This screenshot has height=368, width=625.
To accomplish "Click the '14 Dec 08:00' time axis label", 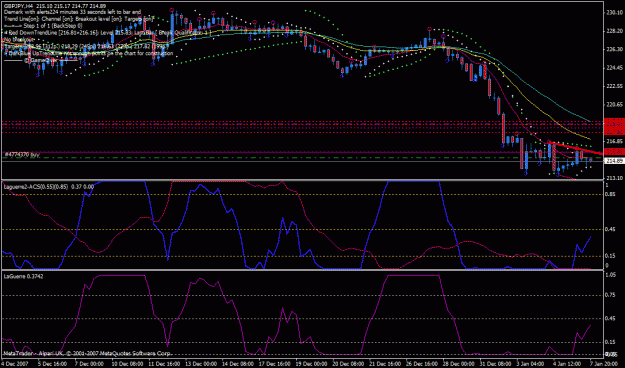I will tap(237, 364).
